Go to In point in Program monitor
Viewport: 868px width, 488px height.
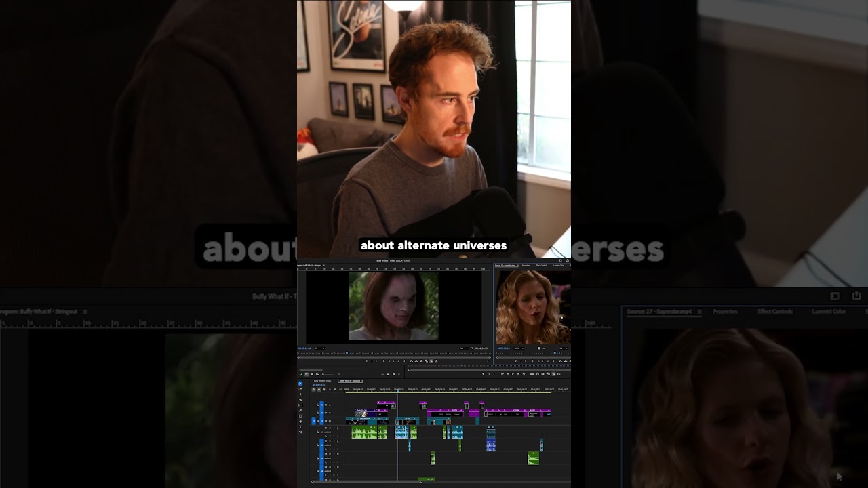click(x=384, y=361)
